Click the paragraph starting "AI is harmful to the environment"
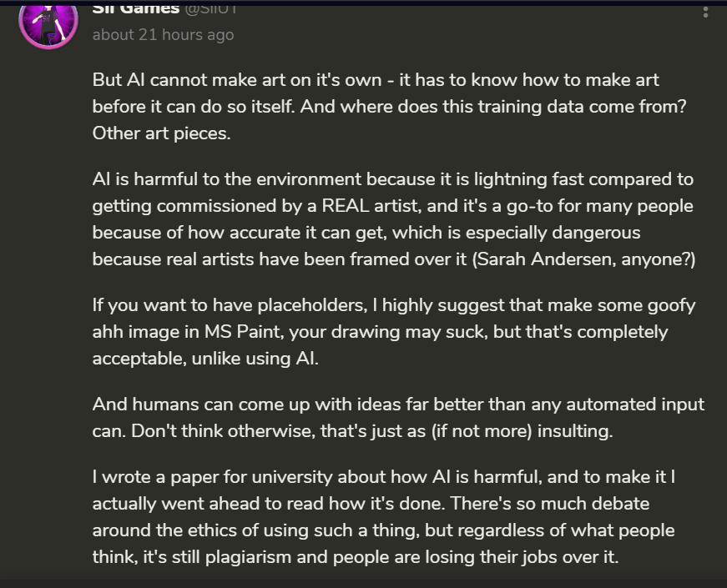The image size is (727, 588). coord(392,219)
